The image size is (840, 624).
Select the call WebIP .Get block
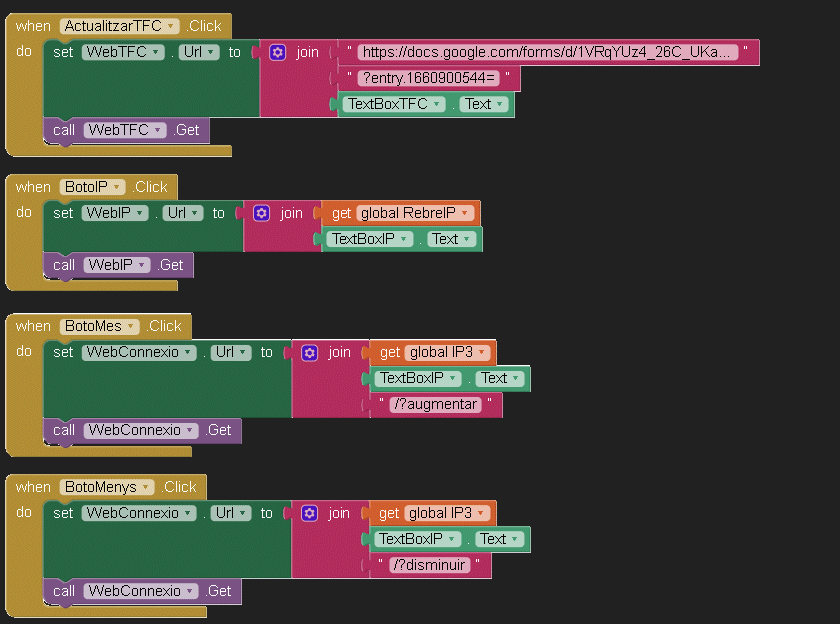click(x=64, y=265)
